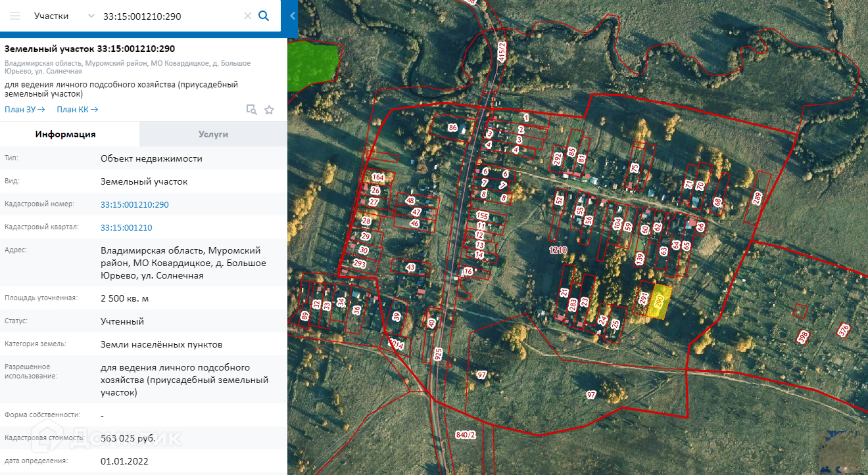Viewport: 868px width, 475px height.
Task: Select parcel 36 on the map
Action: coord(356,309)
